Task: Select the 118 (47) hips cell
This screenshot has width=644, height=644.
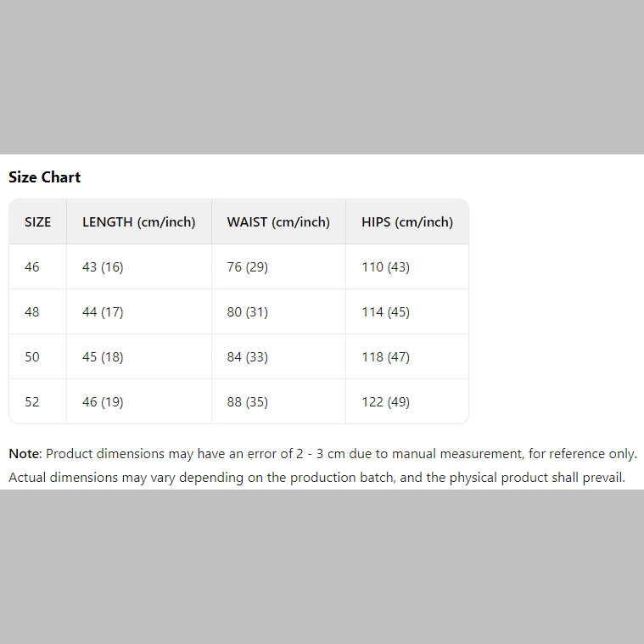Action: [x=385, y=357]
